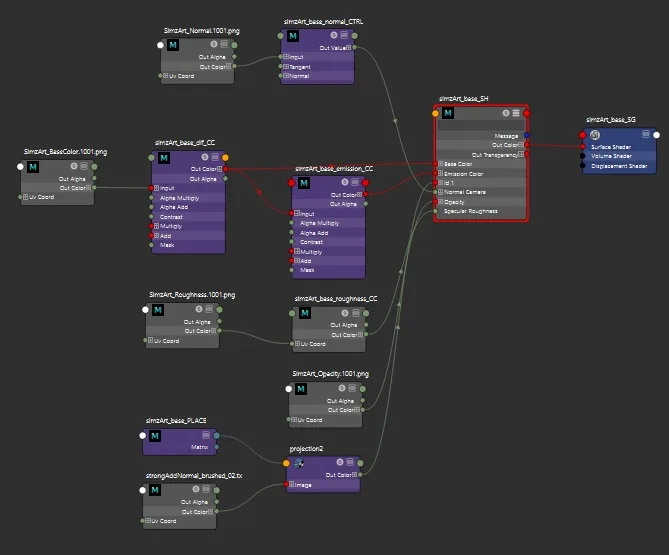Toggle solo S on simzArt_base_roughness_CC node
Image resolution: width=669 pixels, height=555 pixels.
[345, 313]
